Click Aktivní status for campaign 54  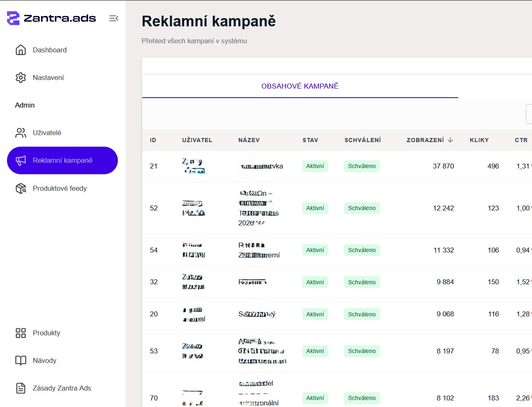pos(315,250)
